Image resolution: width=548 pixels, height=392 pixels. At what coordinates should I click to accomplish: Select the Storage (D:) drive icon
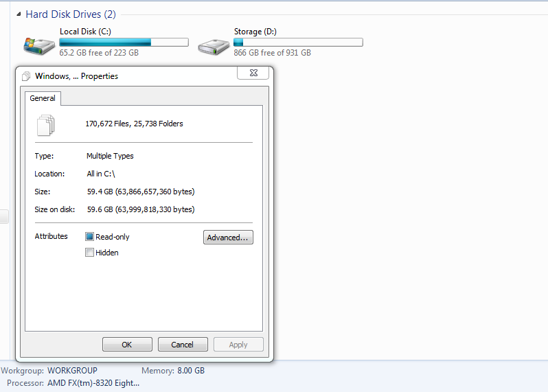click(214, 47)
